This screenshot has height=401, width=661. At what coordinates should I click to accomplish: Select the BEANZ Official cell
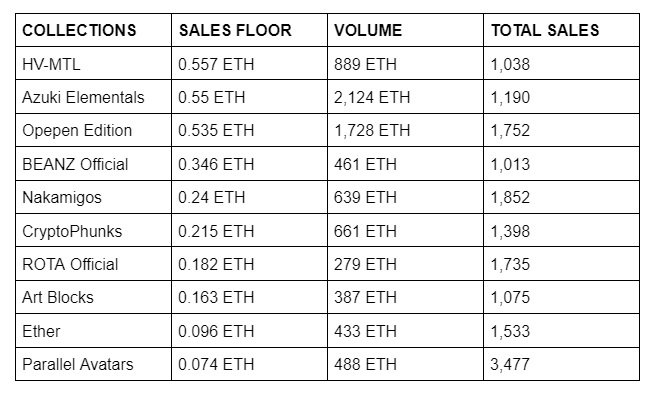coord(75,164)
